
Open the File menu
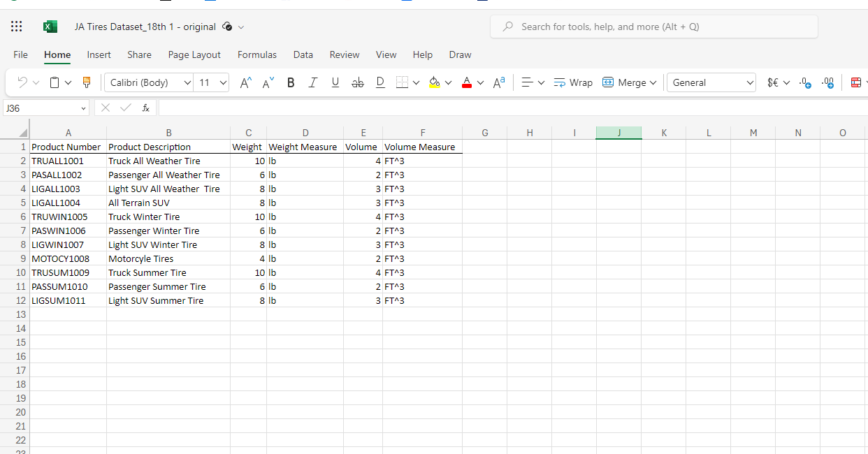coord(21,54)
